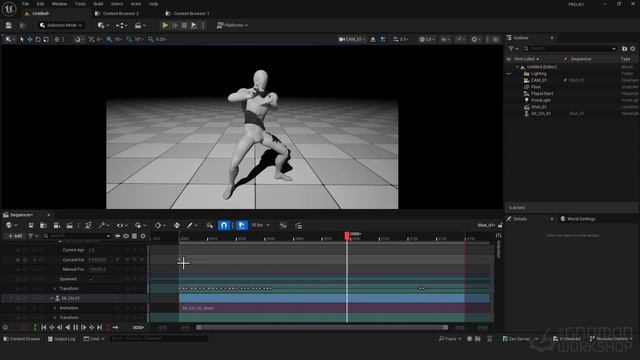Collapse the Untitled (Editor) world tree
640x360 pixels.
[x=518, y=67]
